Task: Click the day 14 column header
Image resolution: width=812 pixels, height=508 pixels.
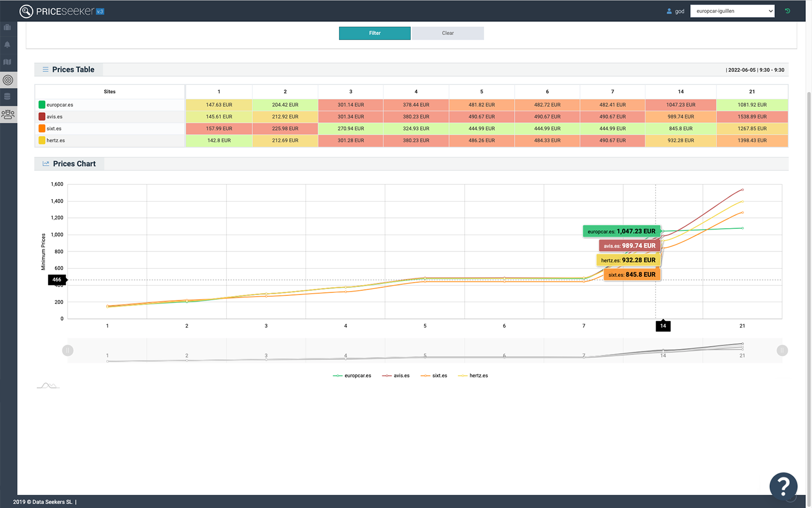Action: (x=681, y=91)
